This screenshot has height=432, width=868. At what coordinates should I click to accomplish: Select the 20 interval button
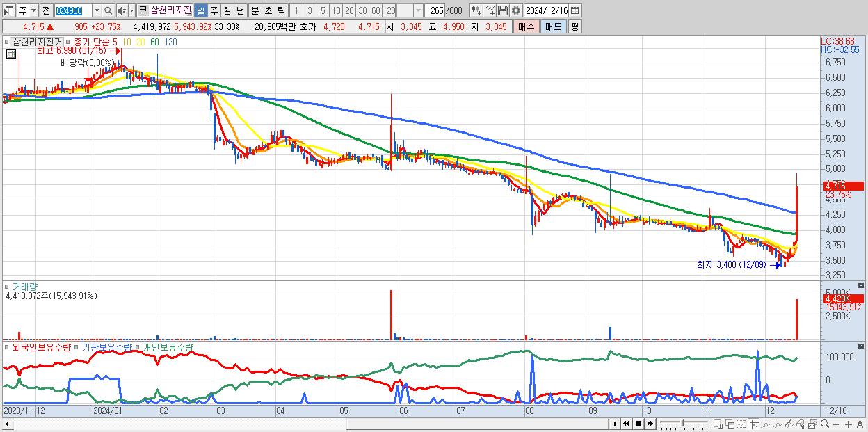click(x=349, y=10)
